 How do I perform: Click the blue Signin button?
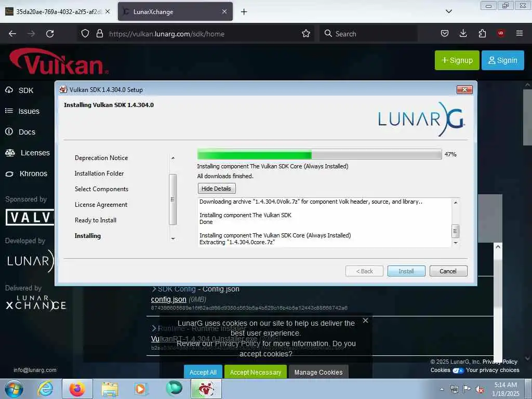coord(502,60)
